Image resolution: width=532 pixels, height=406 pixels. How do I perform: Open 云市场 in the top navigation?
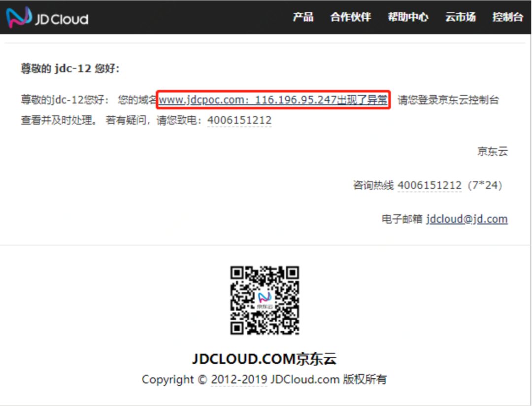point(460,17)
